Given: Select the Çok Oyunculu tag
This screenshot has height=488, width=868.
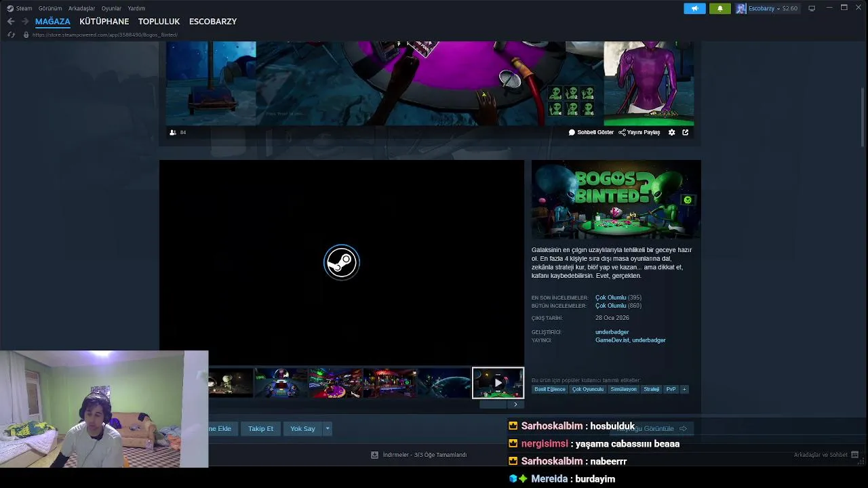Looking at the screenshot, I should tap(588, 390).
